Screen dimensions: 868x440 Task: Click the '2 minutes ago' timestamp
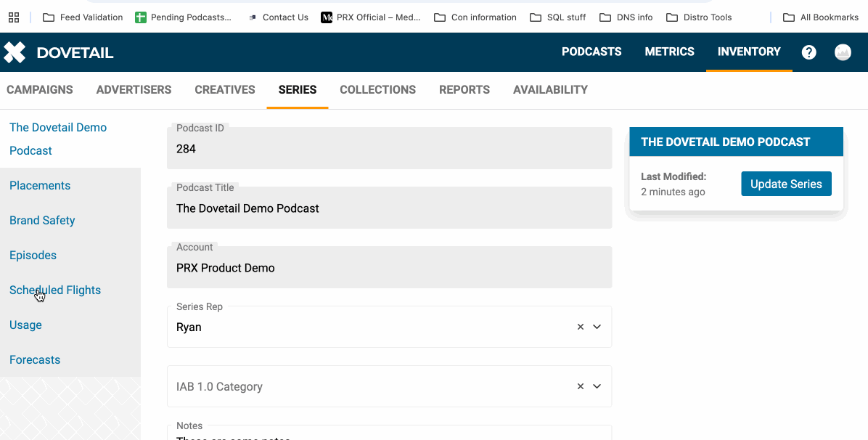673,192
